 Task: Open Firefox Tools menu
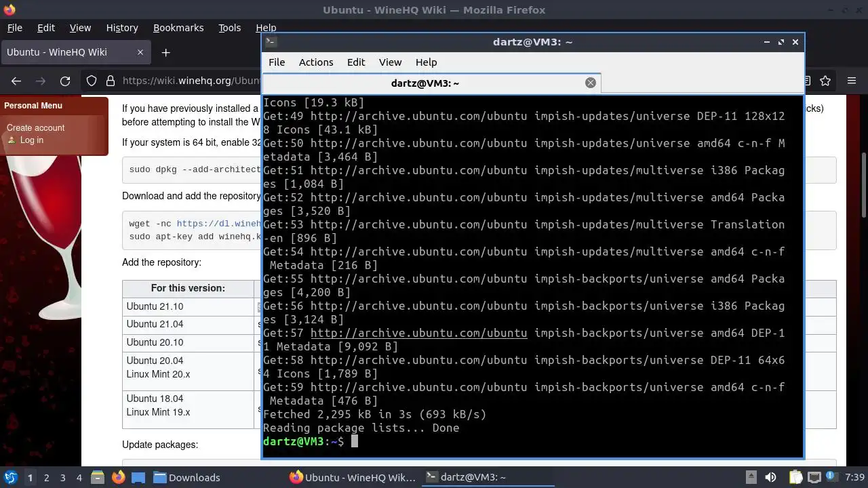[229, 28]
